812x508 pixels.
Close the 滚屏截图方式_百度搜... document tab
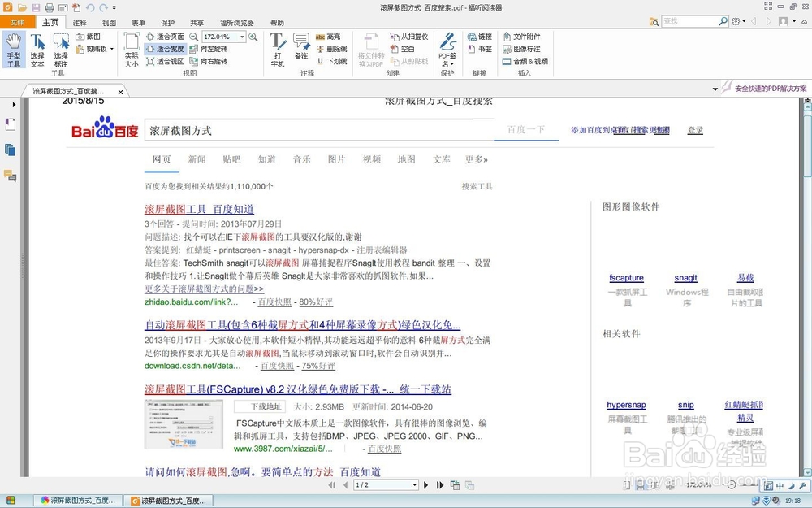120,92
